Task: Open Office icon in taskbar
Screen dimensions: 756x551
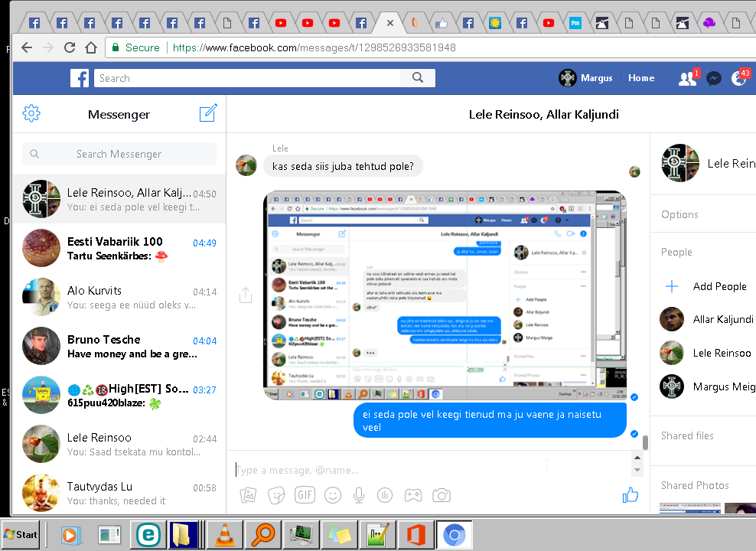Action: pos(415,535)
